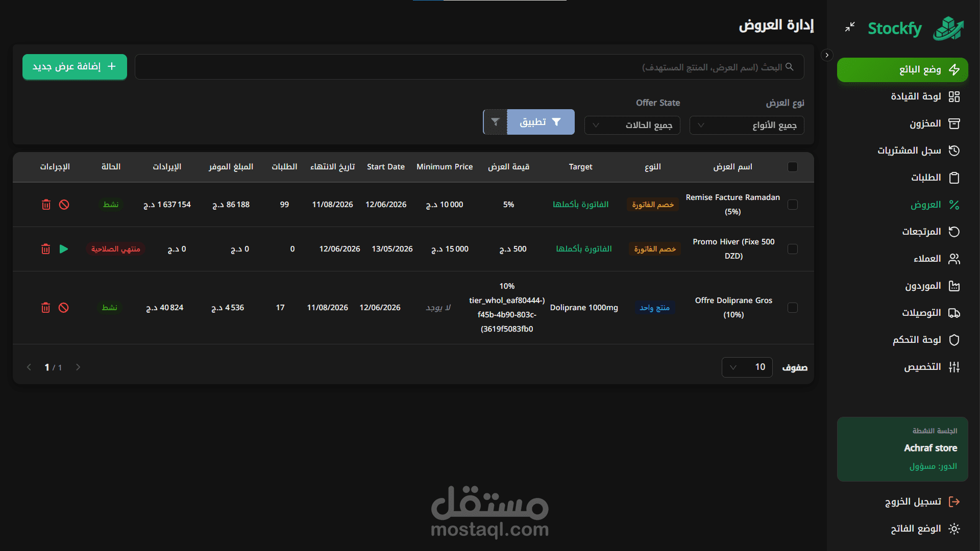Screen dimensions: 980x551
Task: Click the خصم الفاتورة tag in Ramadan row
Action: (x=653, y=205)
